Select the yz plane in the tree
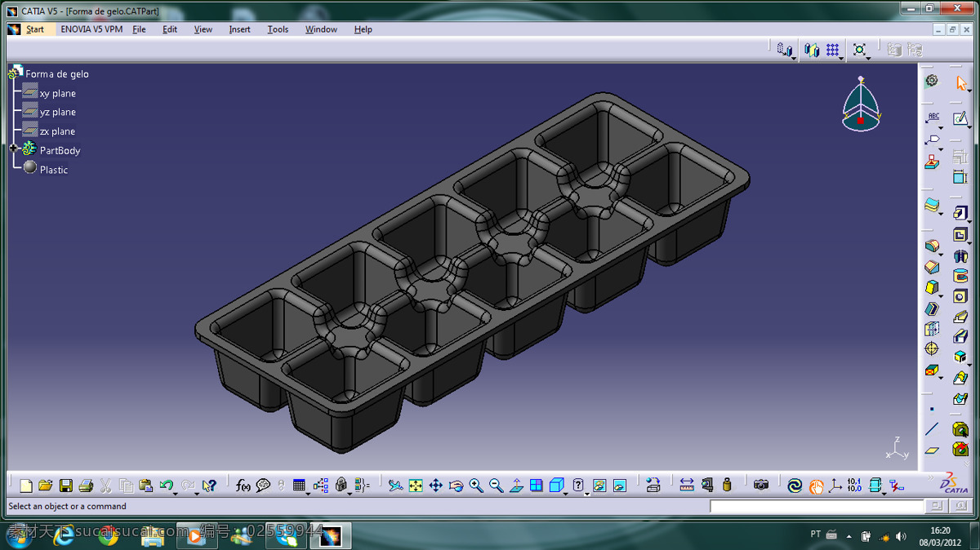 49,112
